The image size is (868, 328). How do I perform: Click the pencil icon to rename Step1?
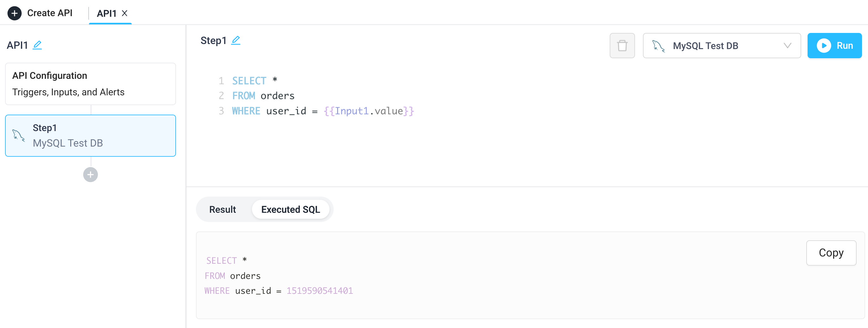pyautogui.click(x=236, y=40)
